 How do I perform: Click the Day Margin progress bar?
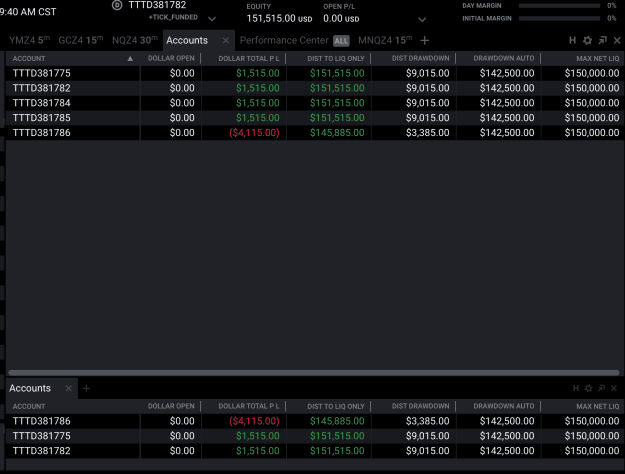pos(559,6)
